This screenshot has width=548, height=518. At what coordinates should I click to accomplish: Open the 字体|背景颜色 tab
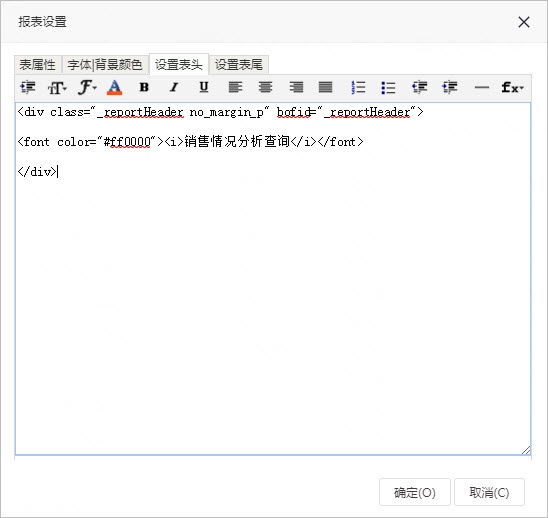tap(105, 65)
